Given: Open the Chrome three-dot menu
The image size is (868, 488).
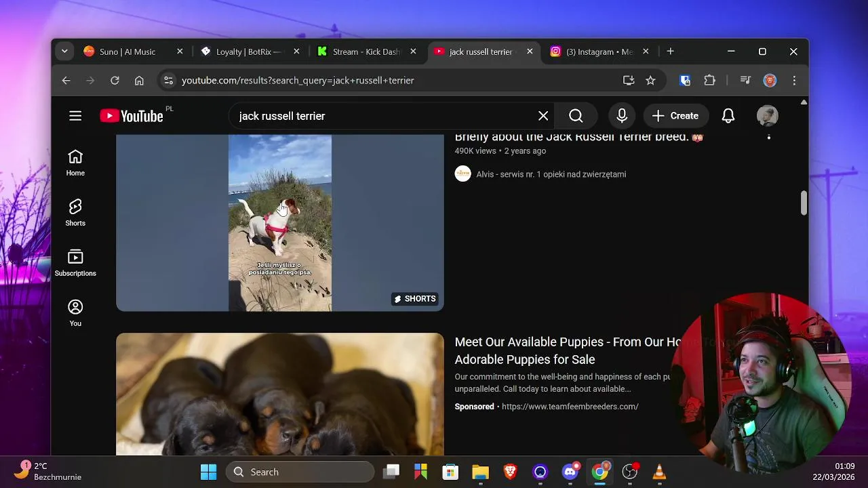Looking at the screenshot, I should click(794, 80).
